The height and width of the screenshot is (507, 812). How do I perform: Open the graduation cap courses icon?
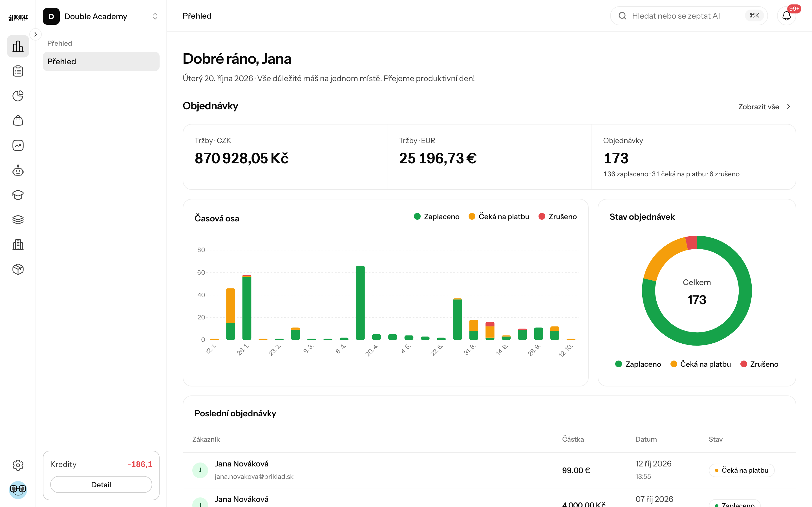click(18, 195)
